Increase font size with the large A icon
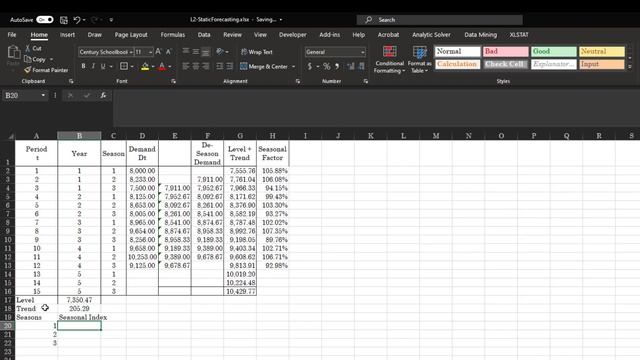Screen dimensions: 640x360 (x=158, y=52)
